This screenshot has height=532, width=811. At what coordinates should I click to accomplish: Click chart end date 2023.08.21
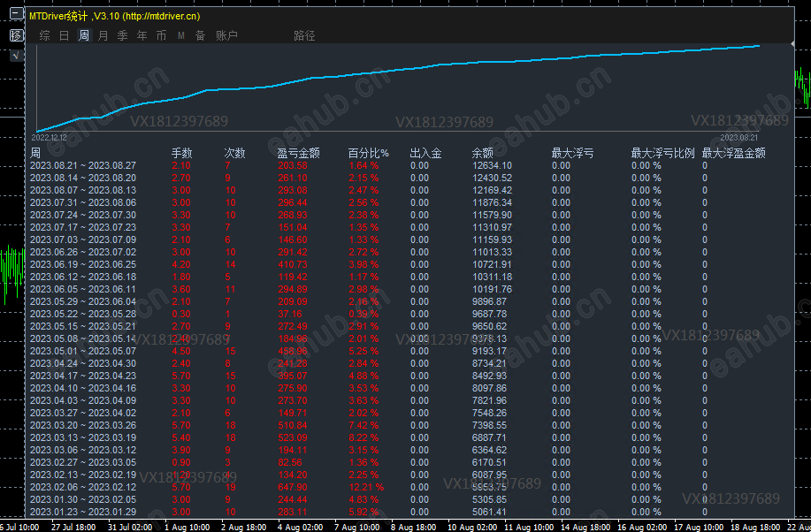[738, 138]
